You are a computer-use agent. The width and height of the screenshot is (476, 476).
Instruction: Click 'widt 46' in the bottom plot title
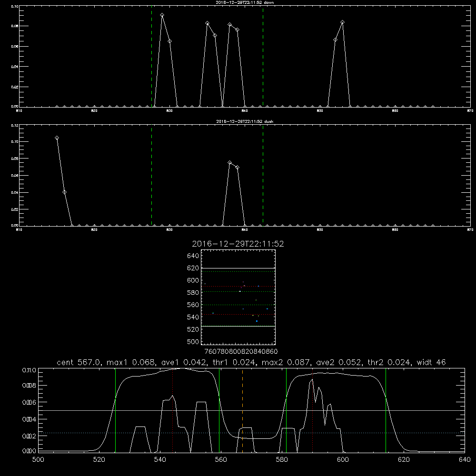click(x=431, y=362)
